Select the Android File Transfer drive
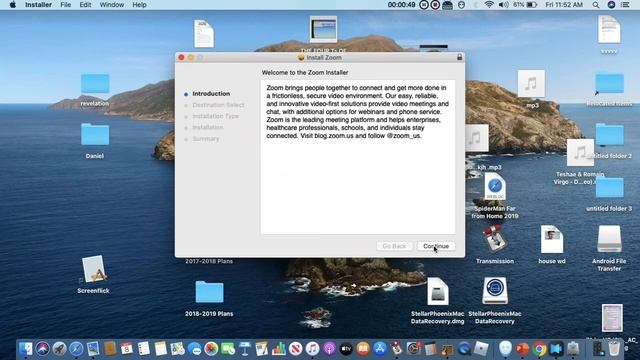The height and width of the screenshot is (360, 640). click(x=609, y=239)
